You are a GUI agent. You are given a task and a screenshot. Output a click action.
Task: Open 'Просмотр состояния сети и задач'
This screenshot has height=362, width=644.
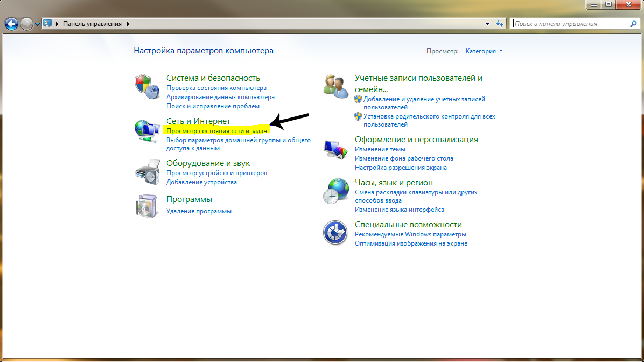pyautogui.click(x=217, y=131)
